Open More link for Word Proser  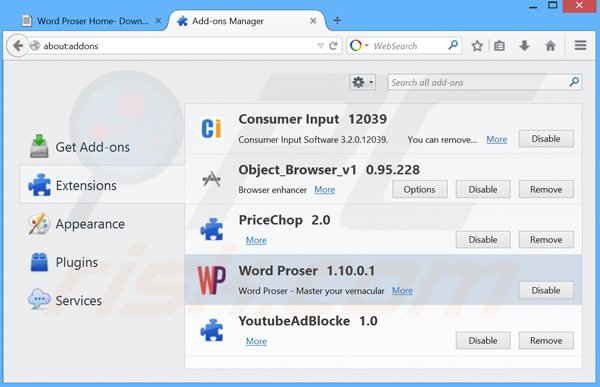coord(402,291)
